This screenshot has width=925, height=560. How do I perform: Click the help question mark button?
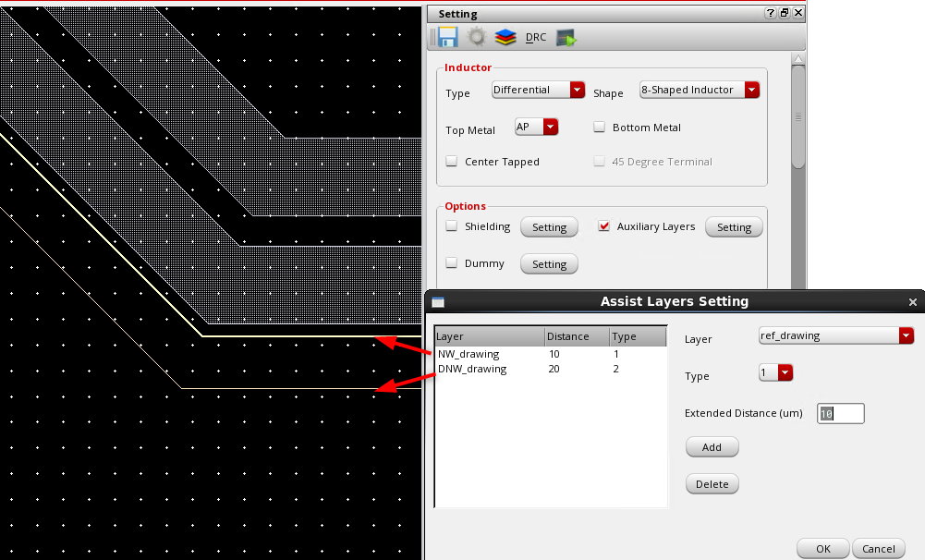click(x=770, y=14)
